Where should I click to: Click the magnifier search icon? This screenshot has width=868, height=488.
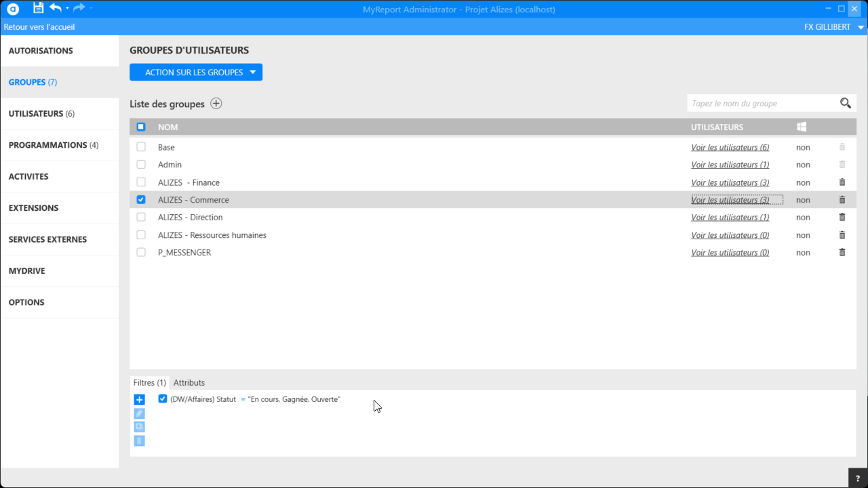(845, 103)
